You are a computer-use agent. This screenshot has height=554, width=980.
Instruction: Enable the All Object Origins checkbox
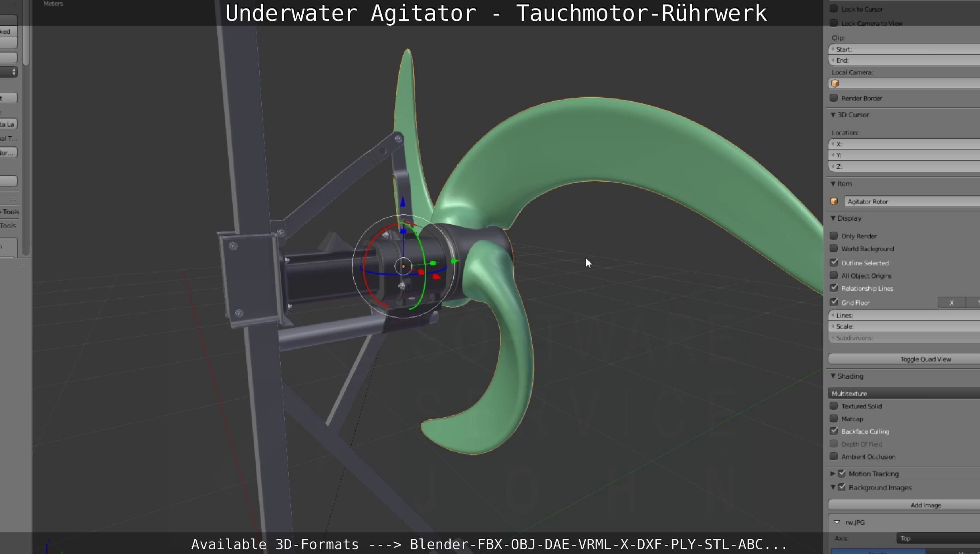[834, 275]
